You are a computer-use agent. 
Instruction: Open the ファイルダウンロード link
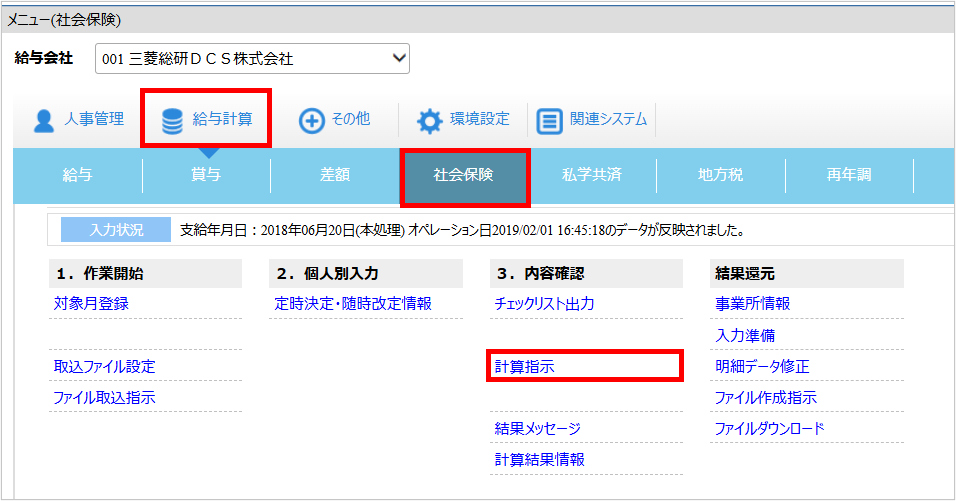click(x=769, y=428)
